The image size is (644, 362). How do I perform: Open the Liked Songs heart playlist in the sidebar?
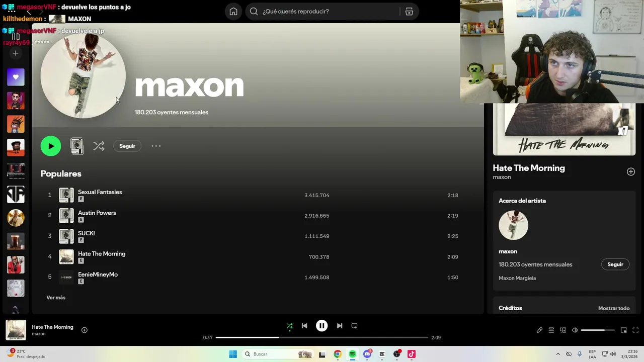point(16,77)
